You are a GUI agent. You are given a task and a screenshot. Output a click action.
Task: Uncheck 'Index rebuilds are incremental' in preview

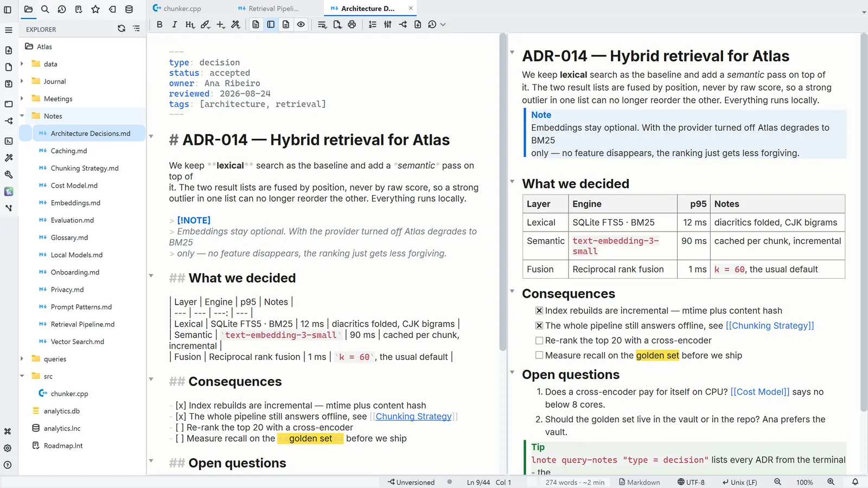tap(539, 311)
